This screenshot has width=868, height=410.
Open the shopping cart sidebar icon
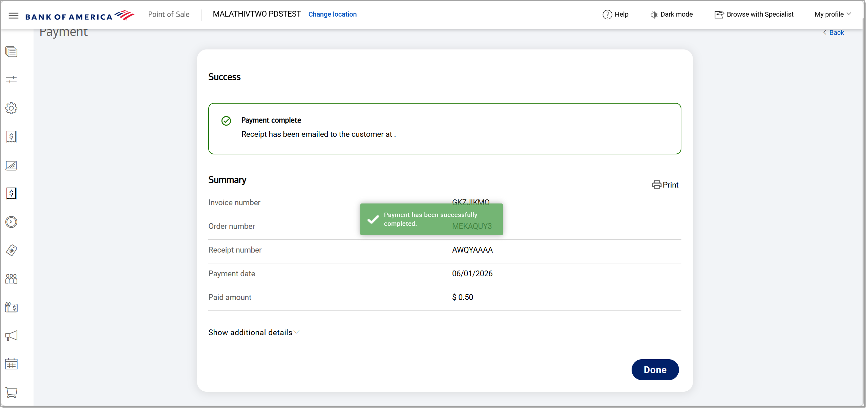(11, 392)
